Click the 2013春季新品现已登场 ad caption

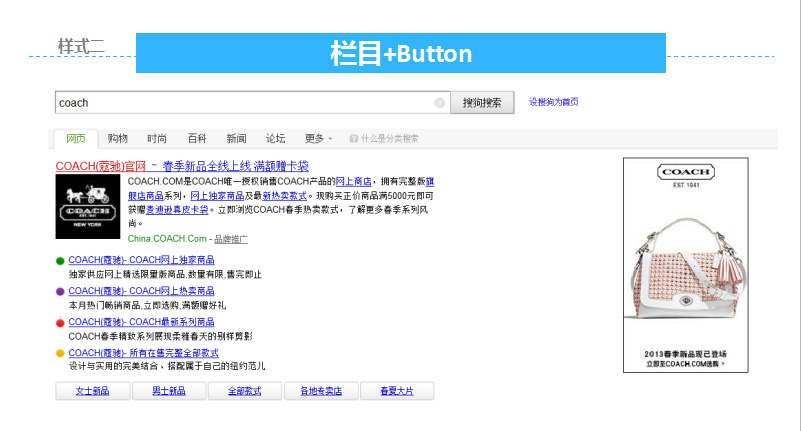point(685,354)
